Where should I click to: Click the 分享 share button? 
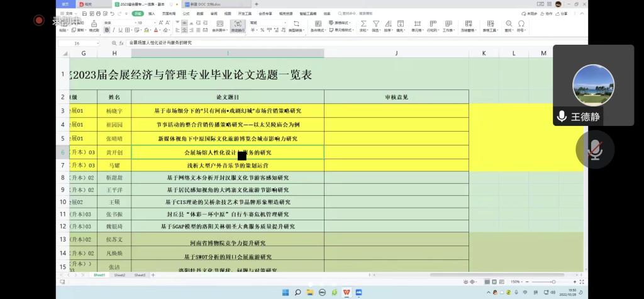tap(562, 13)
